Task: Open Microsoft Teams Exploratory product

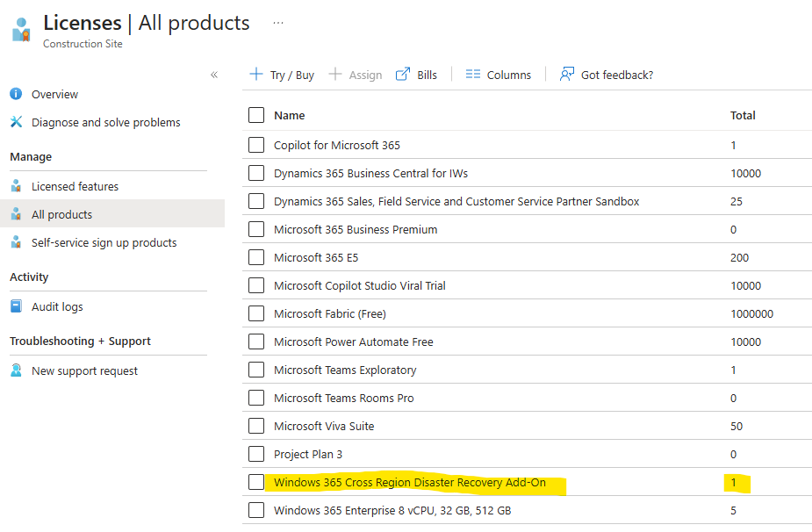Action: pos(345,370)
